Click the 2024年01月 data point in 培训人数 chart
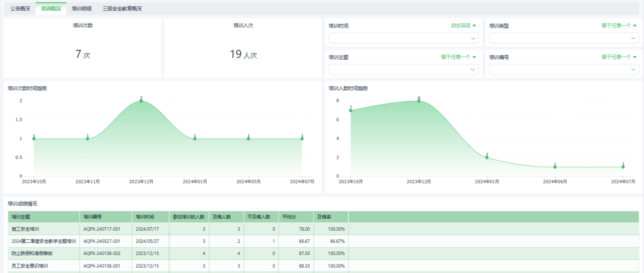The image size is (644, 273). [487, 157]
